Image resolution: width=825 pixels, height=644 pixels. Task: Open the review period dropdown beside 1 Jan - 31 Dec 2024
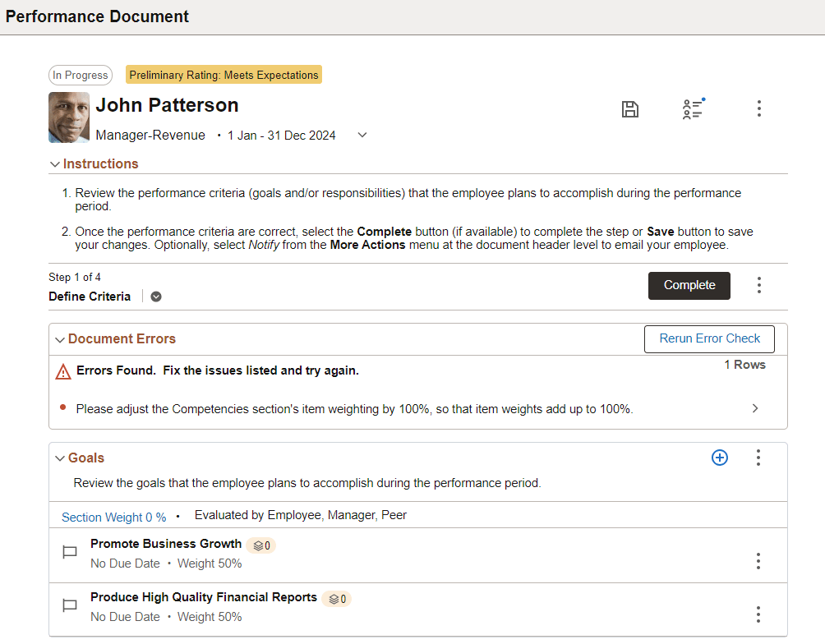[x=362, y=135]
